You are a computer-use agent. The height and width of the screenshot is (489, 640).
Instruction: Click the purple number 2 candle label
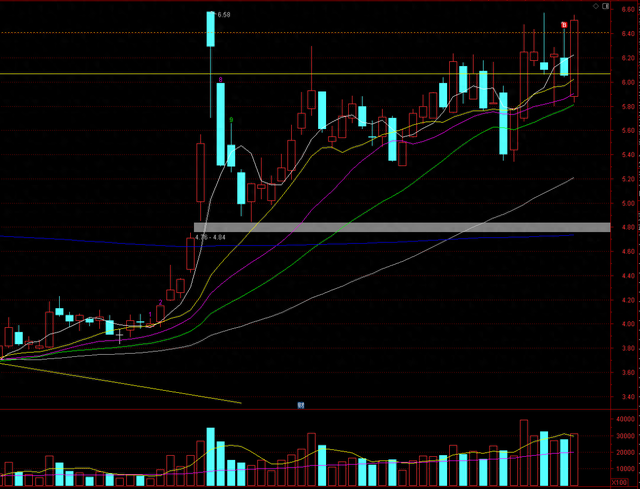pos(160,302)
